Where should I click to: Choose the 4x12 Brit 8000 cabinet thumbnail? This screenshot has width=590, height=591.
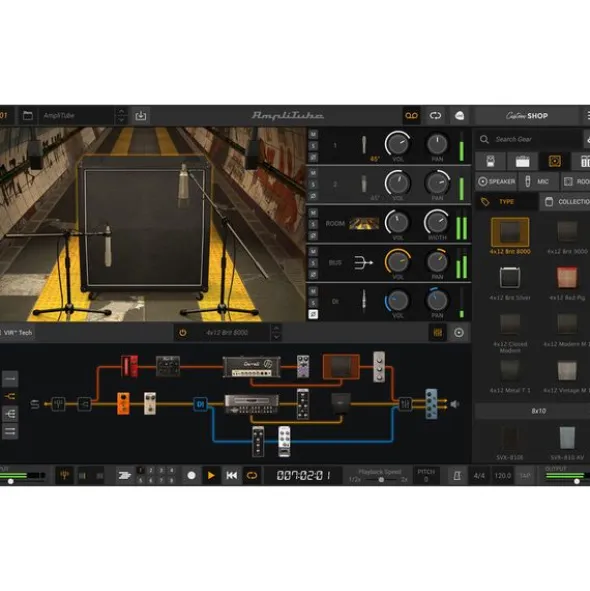[x=510, y=232]
